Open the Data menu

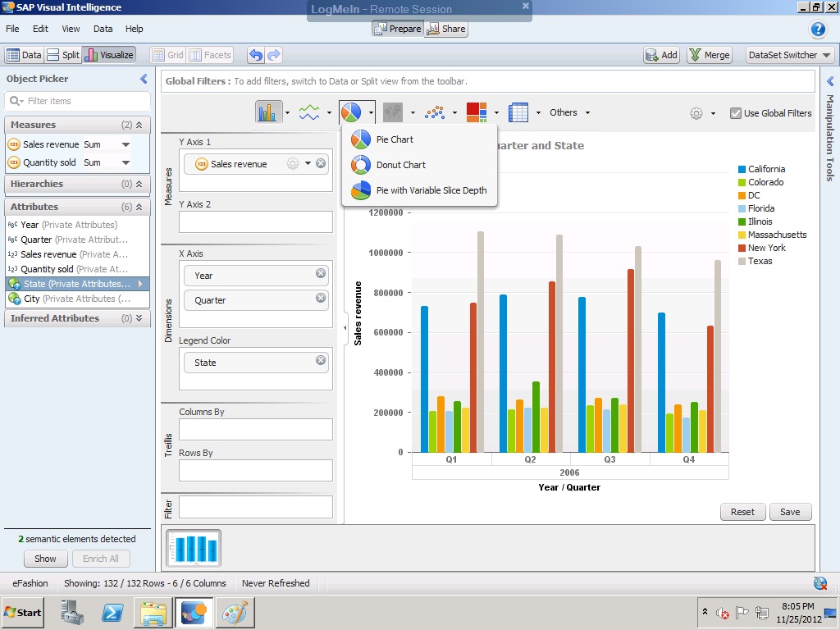tap(103, 29)
